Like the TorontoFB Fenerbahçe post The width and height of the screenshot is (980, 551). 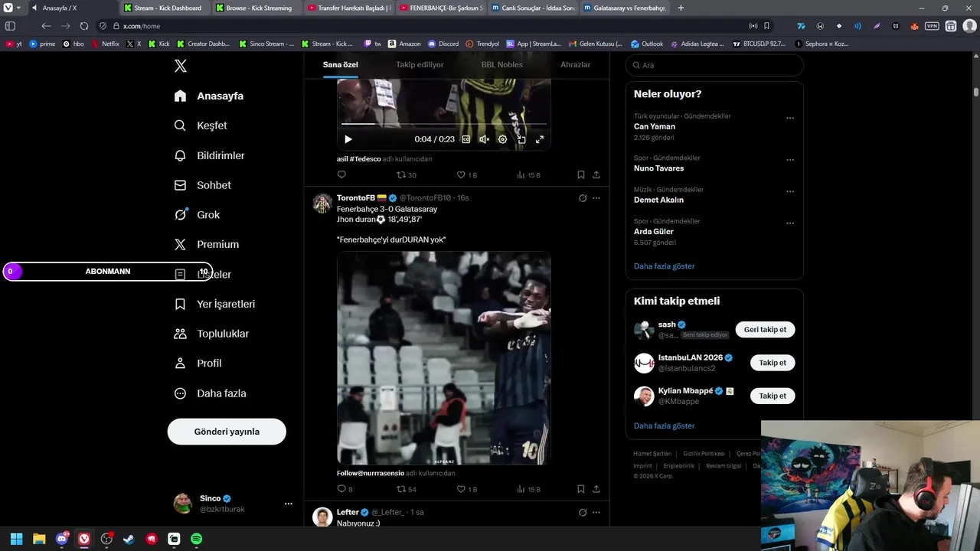[466, 489]
